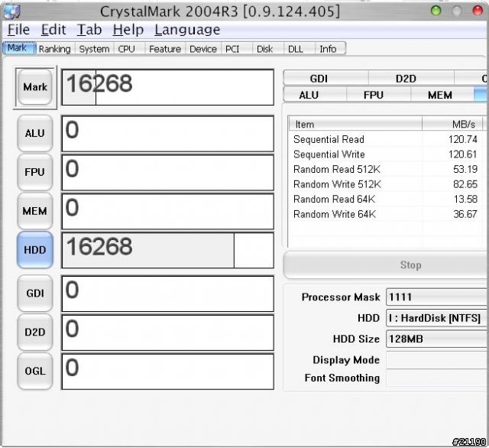The height and width of the screenshot is (448, 489).
Task: Switch to the Disk tab
Action: point(267,49)
